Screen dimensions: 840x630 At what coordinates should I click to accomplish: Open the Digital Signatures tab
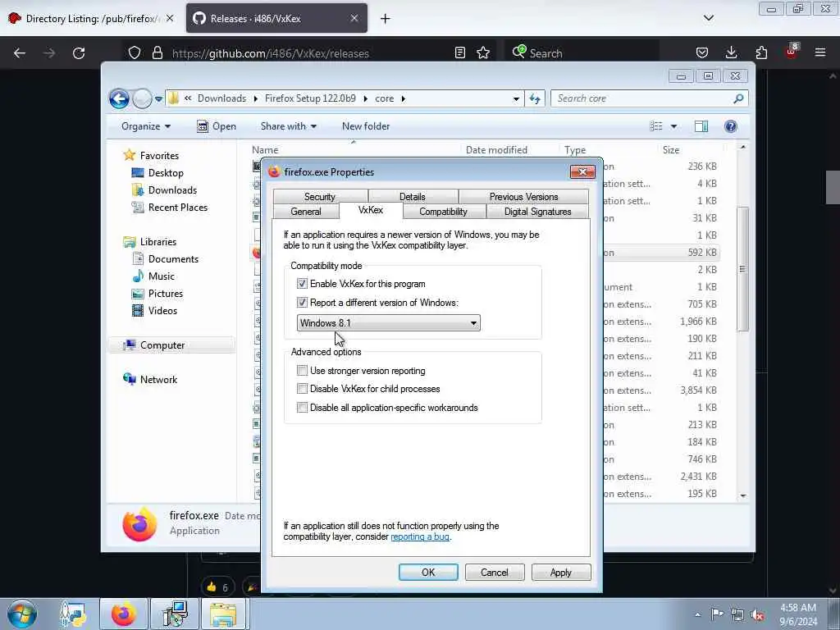tap(537, 212)
